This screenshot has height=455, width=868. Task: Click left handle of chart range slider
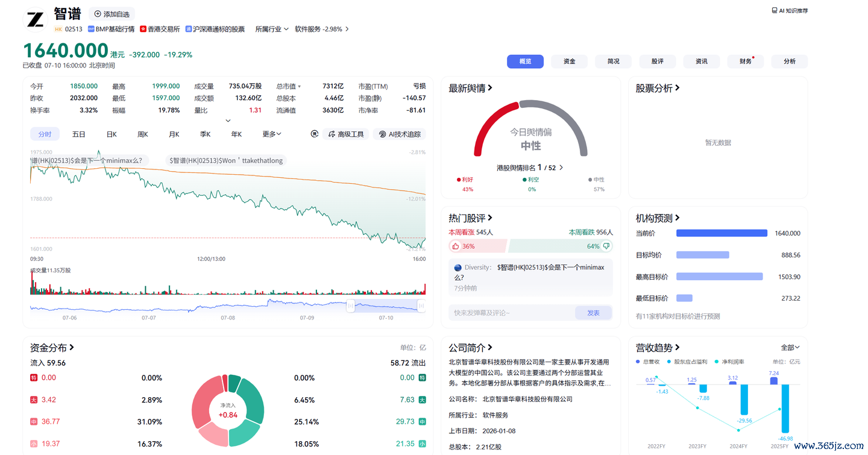pos(350,306)
